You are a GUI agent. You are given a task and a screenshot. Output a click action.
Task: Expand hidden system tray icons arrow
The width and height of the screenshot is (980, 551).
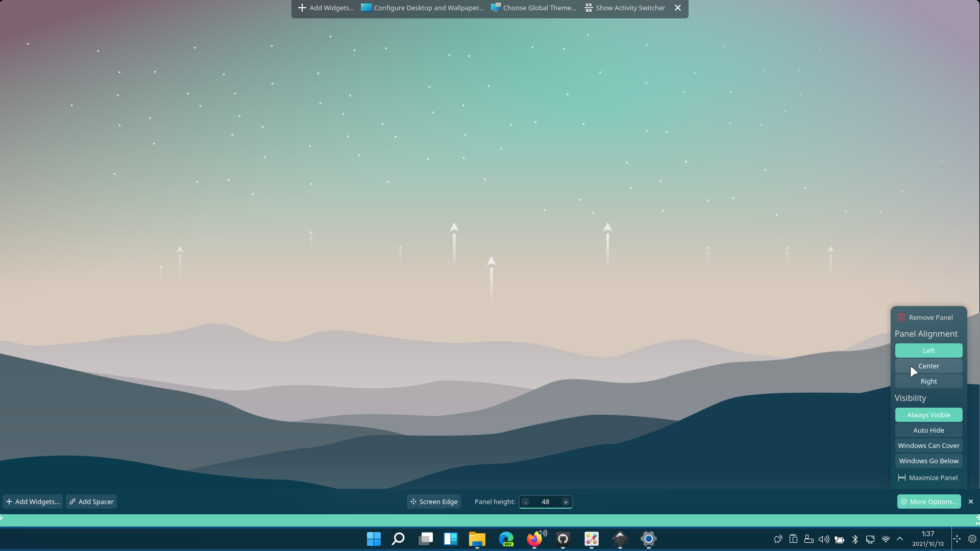(x=900, y=539)
